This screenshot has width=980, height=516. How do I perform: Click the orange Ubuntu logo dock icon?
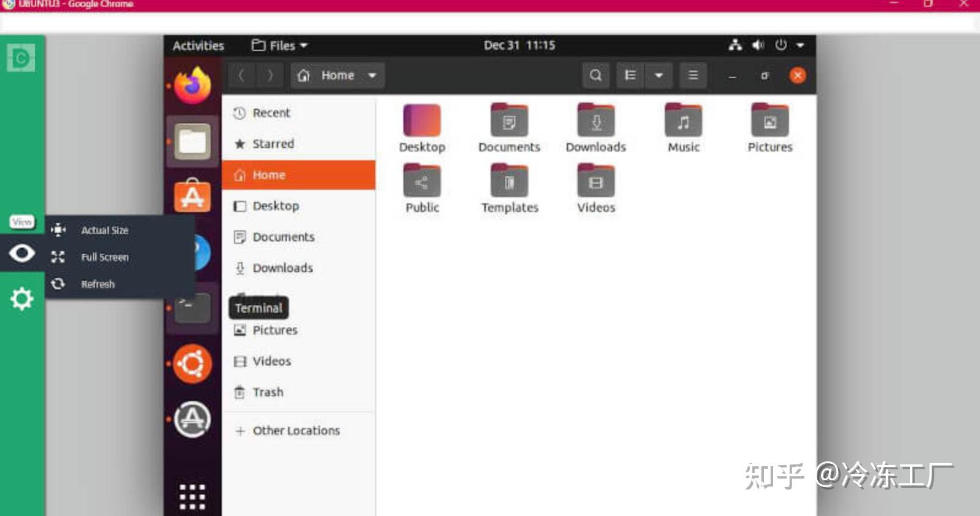click(x=192, y=364)
